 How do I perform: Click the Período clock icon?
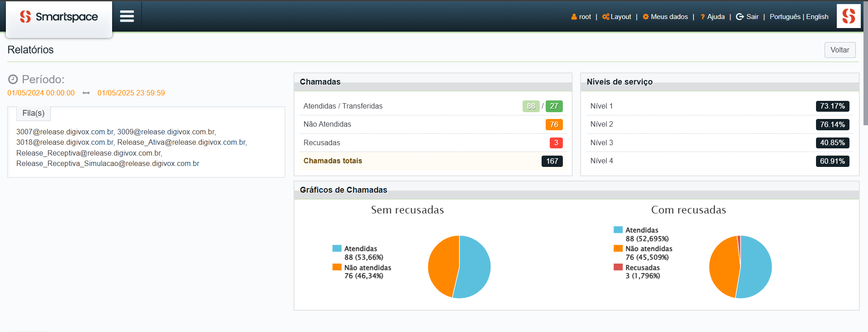(13, 80)
